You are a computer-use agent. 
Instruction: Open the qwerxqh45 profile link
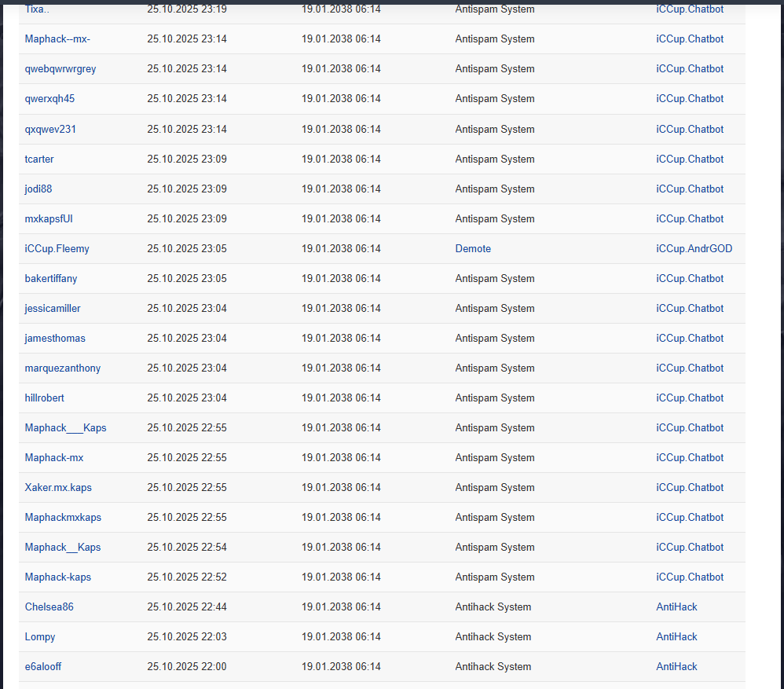49,99
